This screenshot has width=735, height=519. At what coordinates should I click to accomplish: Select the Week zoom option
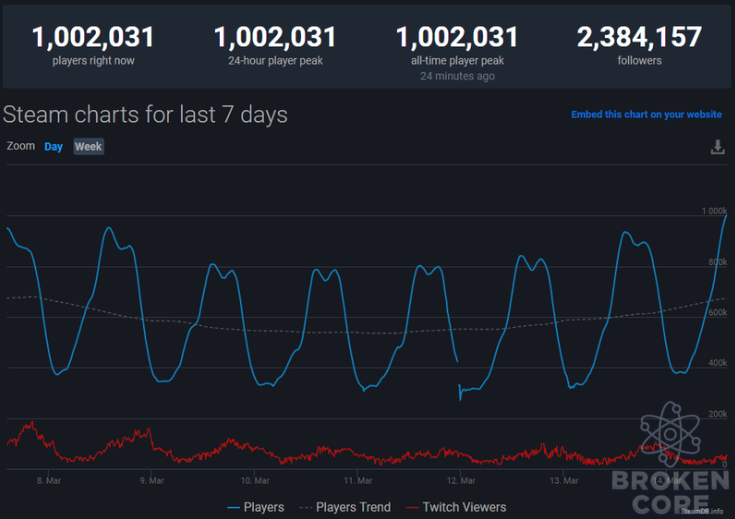pos(88,147)
